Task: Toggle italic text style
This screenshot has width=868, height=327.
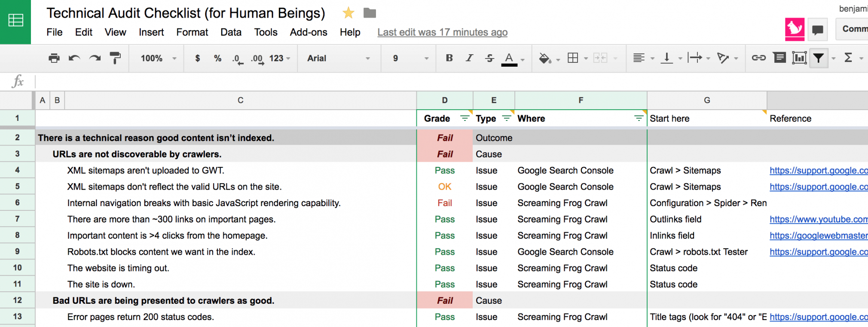Action: 469,58
